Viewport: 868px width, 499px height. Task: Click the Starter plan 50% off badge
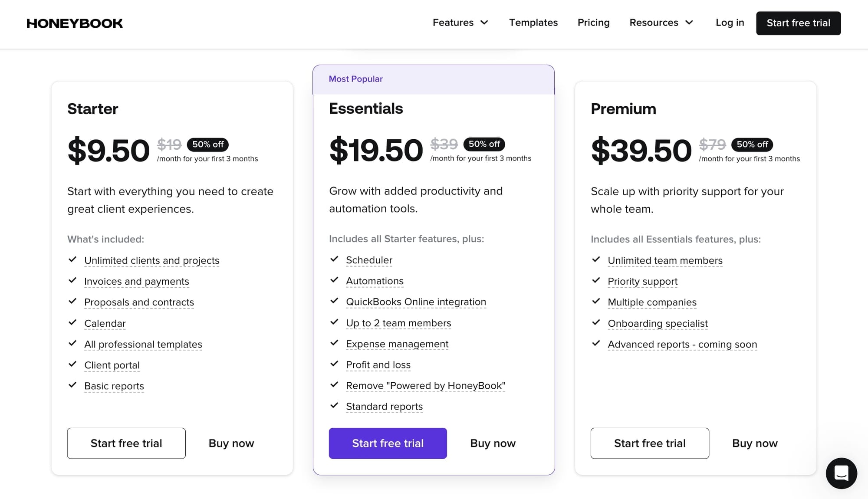[207, 144]
